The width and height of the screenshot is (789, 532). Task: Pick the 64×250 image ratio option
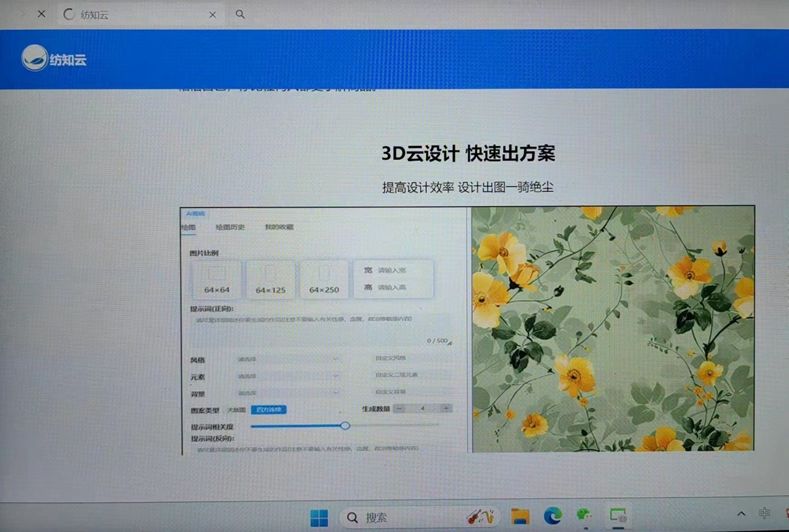[x=323, y=279]
